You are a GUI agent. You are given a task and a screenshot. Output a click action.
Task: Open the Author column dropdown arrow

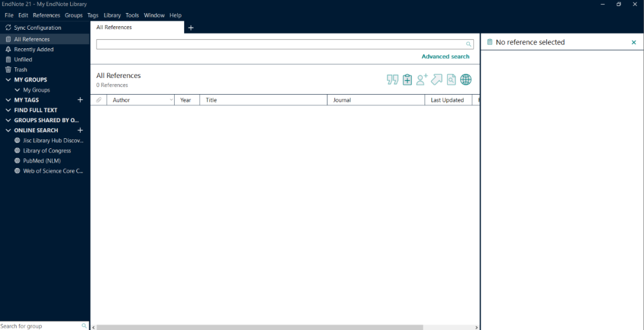(171, 100)
